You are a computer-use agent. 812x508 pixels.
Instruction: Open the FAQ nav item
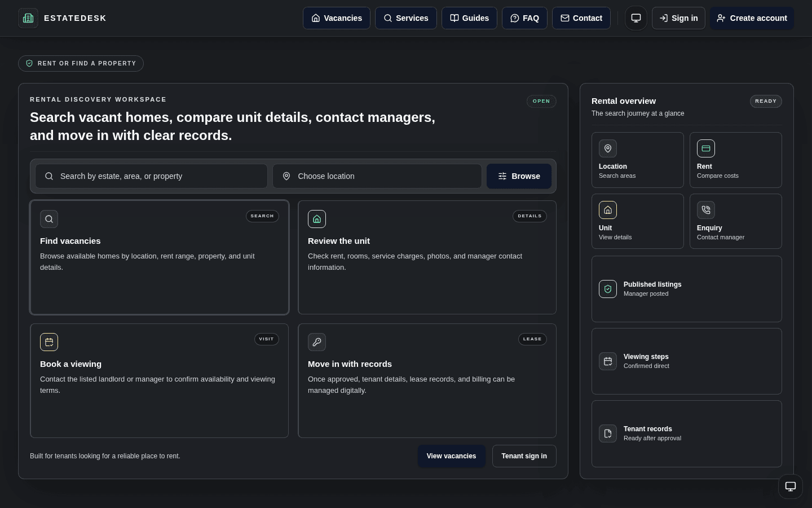(524, 18)
